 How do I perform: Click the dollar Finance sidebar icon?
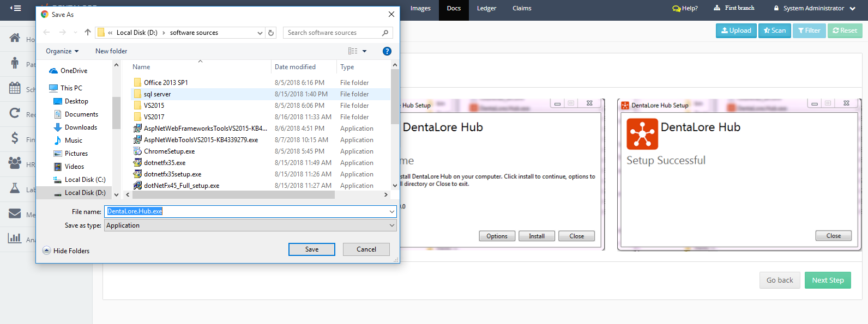(15, 138)
